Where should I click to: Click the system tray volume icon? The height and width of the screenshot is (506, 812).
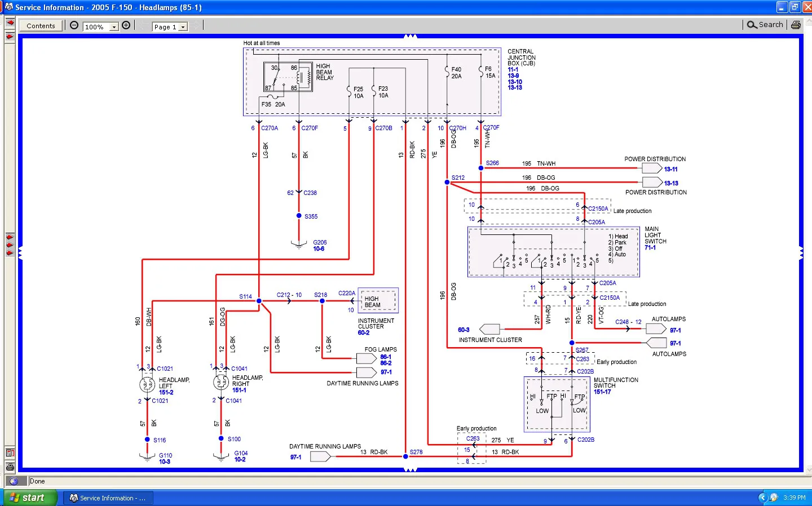coord(774,498)
